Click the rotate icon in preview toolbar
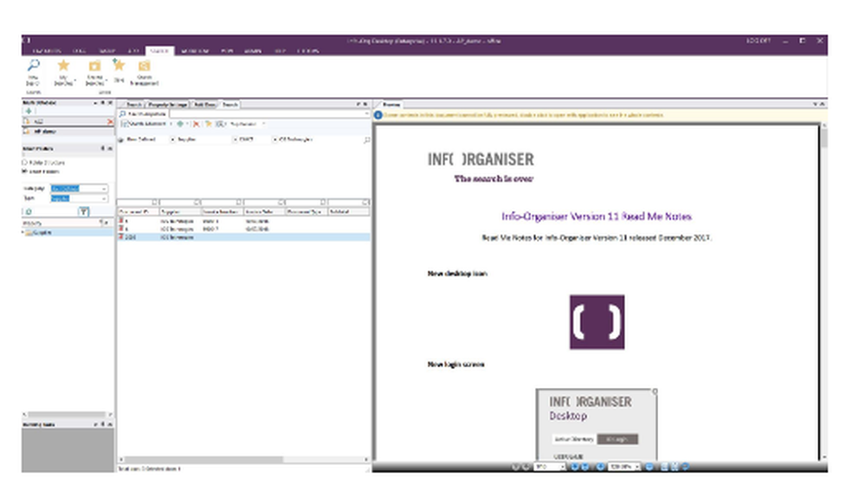 coord(685,467)
